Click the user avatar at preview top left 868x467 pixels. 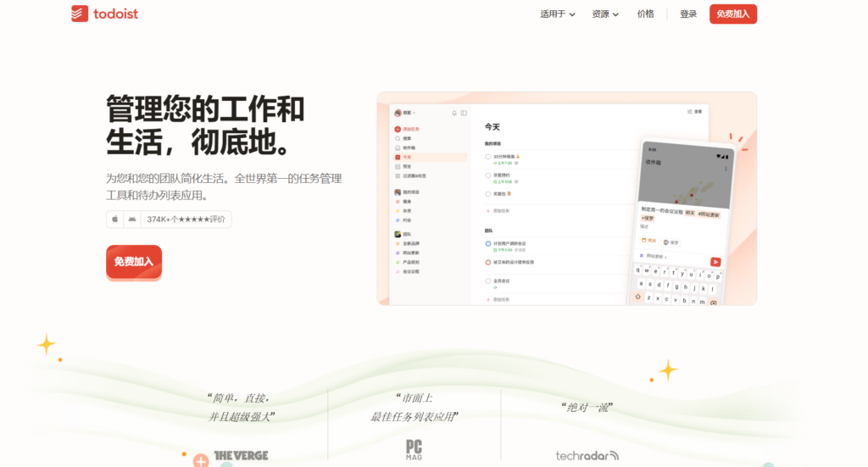click(x=398, y=113)
